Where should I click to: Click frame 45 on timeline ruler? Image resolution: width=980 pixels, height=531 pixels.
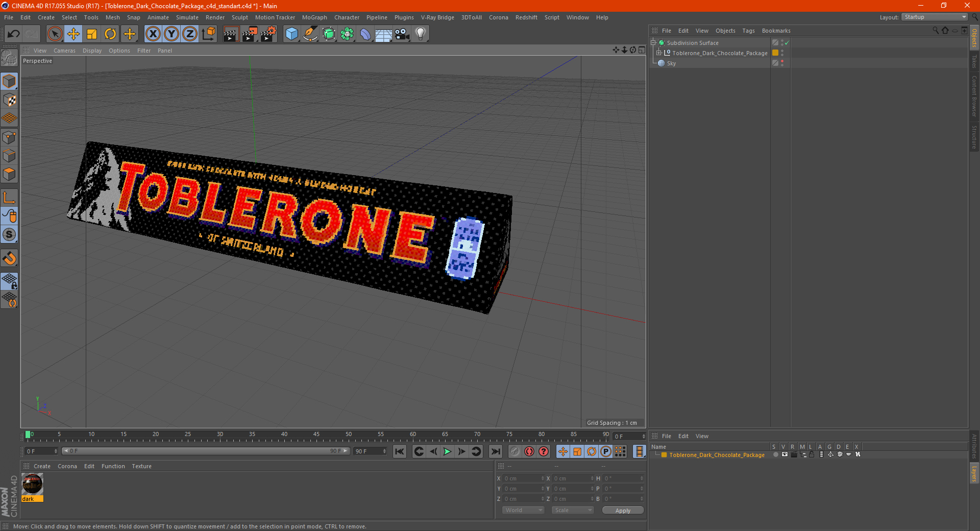click(x=316, y=436)
